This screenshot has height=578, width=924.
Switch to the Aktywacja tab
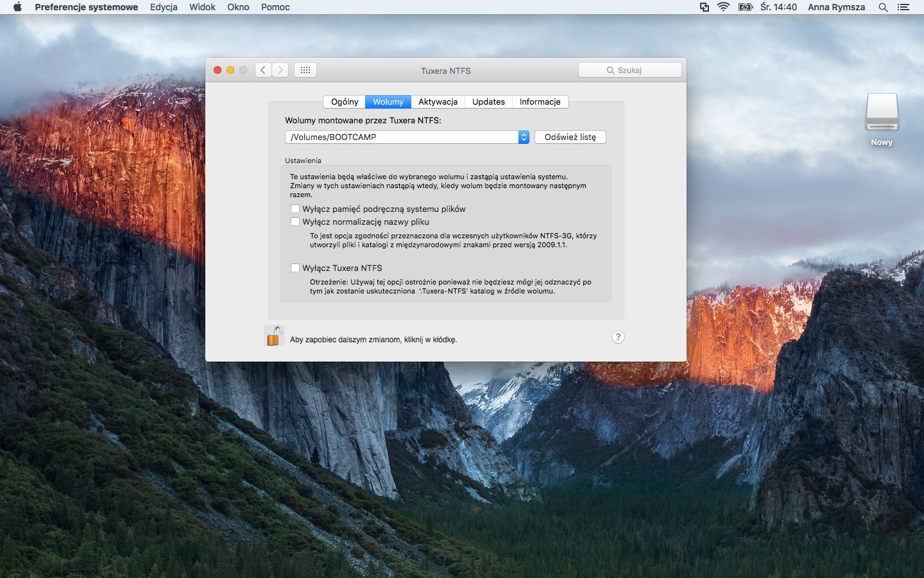click(x=438, y=101)
